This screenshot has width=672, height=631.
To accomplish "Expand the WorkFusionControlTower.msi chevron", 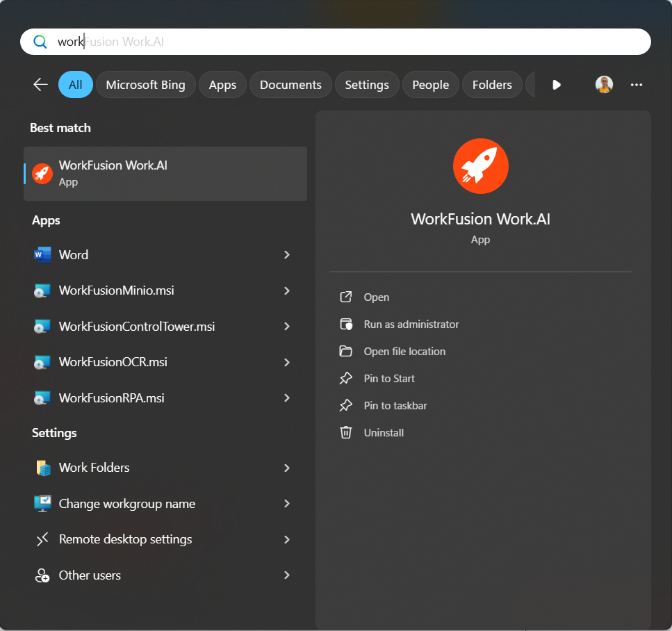I will [x=287, y=326].
